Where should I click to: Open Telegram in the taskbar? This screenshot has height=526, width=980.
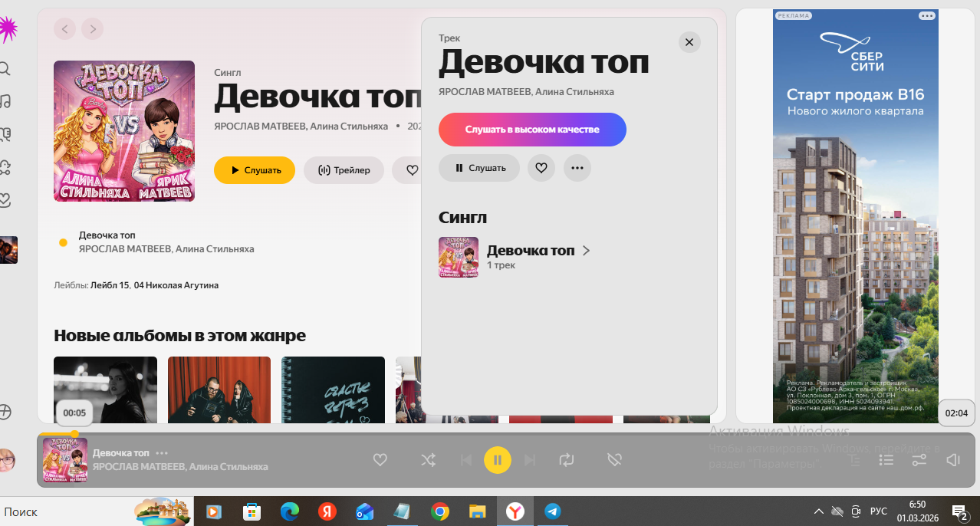[552, 511]
